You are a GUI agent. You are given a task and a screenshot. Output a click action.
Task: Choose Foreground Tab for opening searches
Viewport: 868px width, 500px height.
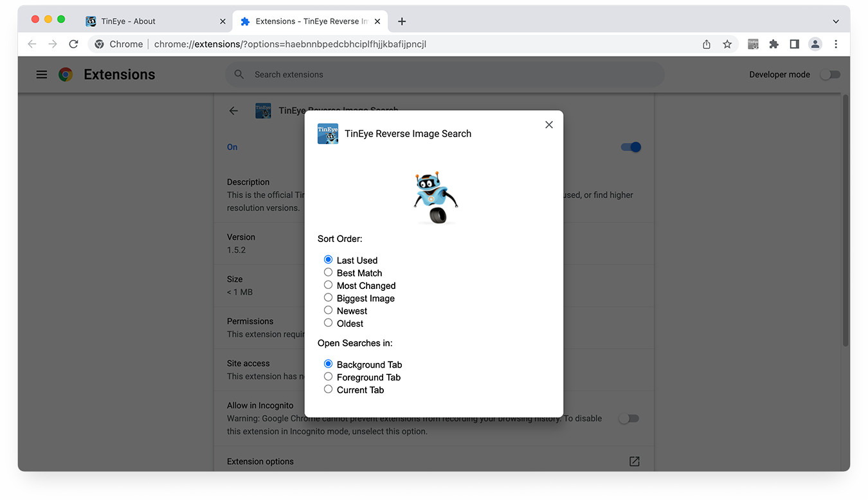[x=328, y=377]
